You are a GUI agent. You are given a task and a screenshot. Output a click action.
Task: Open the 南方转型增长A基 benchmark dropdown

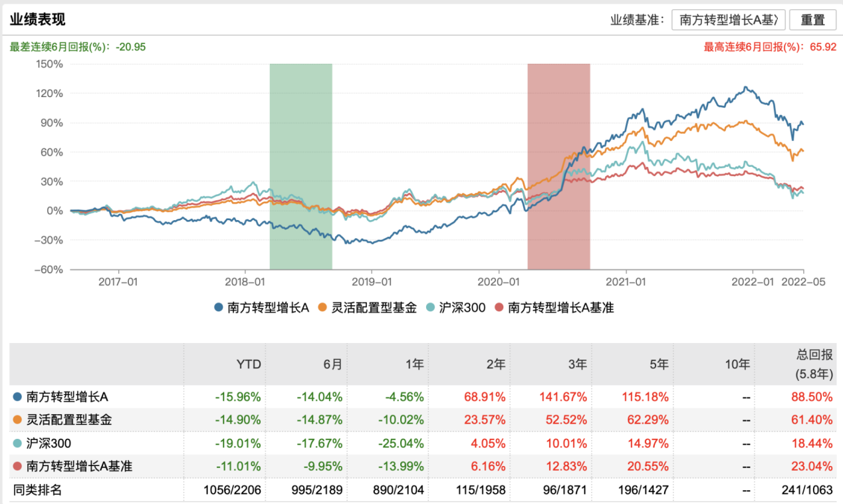[x=729, y=20]
